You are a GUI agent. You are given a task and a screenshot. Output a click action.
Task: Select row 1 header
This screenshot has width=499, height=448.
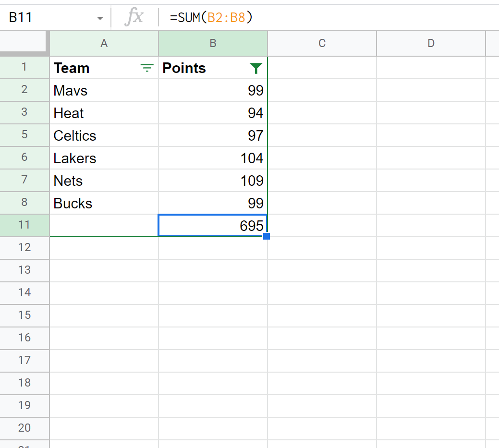point(24,67)
